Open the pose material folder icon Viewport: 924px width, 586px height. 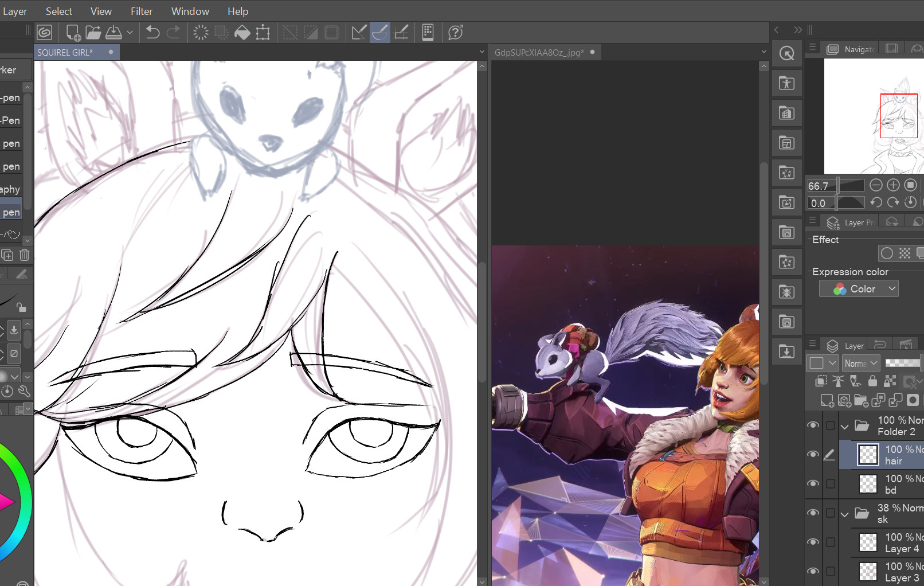coord(786,83)
